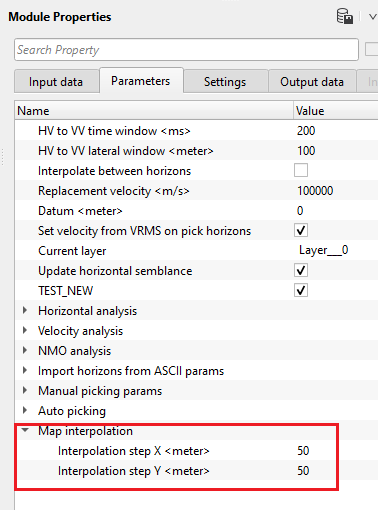Select the Replacement velocity row label

(114, 191)
